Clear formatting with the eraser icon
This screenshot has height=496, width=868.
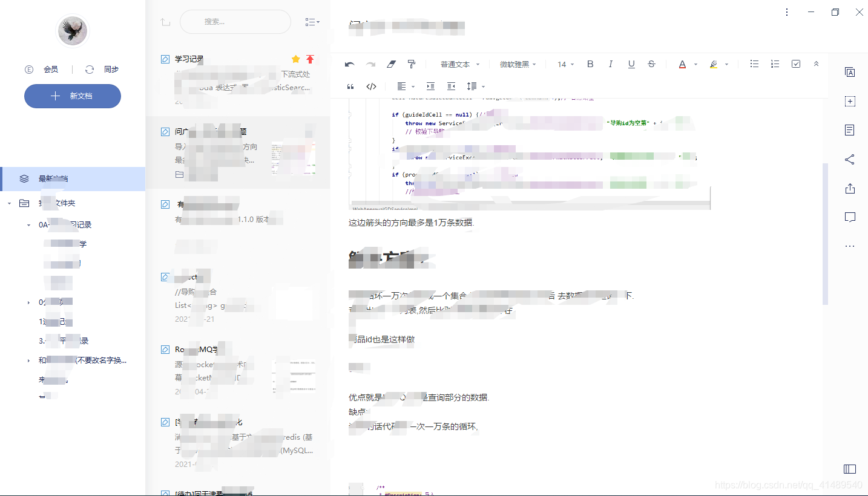(391, 64)
